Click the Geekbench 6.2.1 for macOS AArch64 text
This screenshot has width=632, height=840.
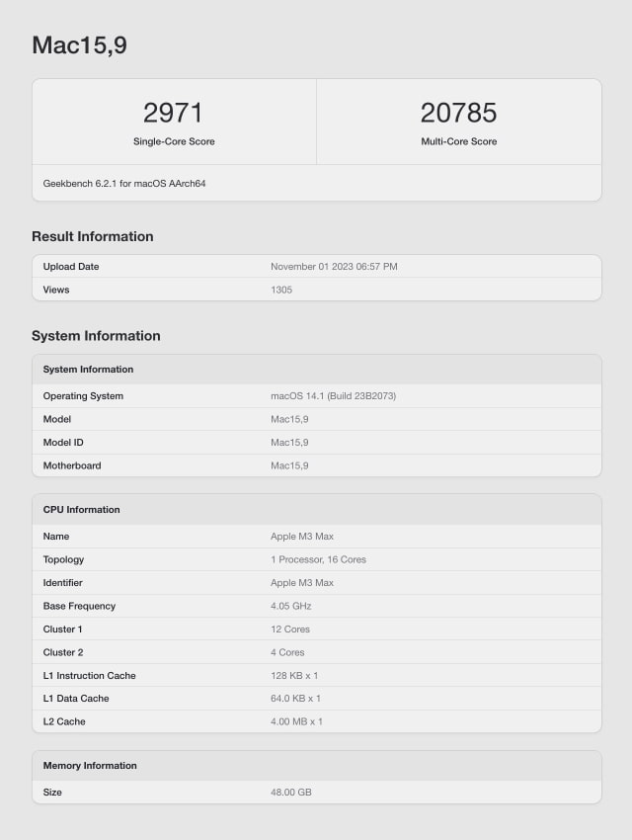point(124,183)
